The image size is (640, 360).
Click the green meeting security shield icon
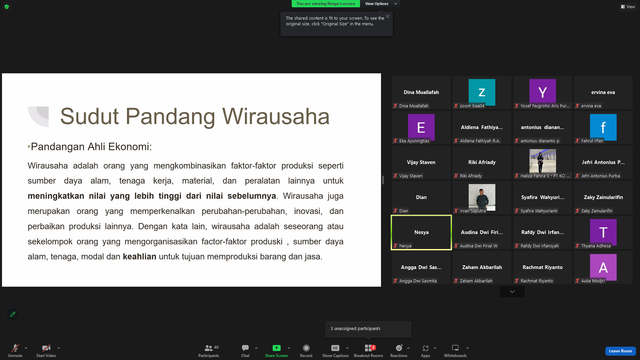7,7
